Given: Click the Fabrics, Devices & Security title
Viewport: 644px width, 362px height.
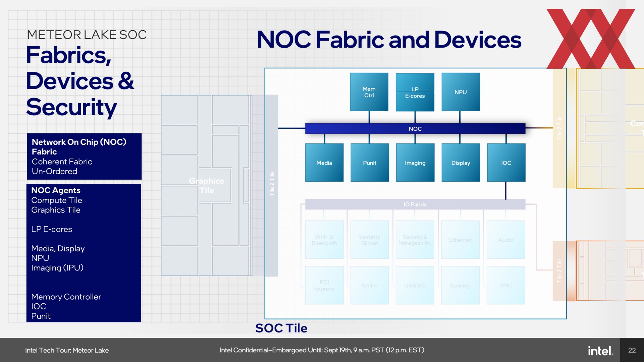Looking at the screenshot, I should point(80,81).
